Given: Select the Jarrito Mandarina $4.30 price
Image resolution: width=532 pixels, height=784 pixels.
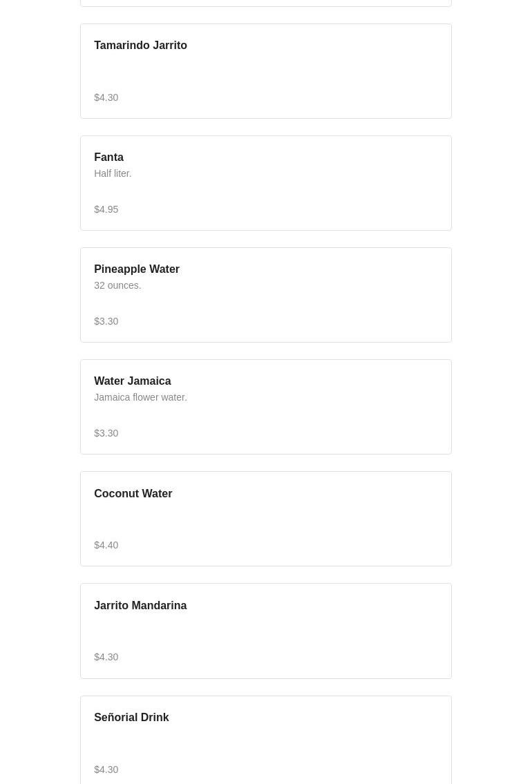Looking at the screenshot, I should point(106,658).
